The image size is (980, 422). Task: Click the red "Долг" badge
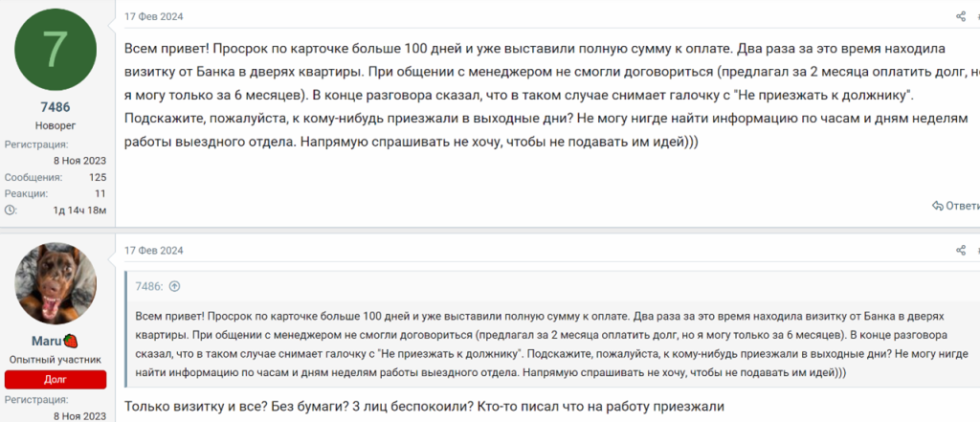pos(57,378)
